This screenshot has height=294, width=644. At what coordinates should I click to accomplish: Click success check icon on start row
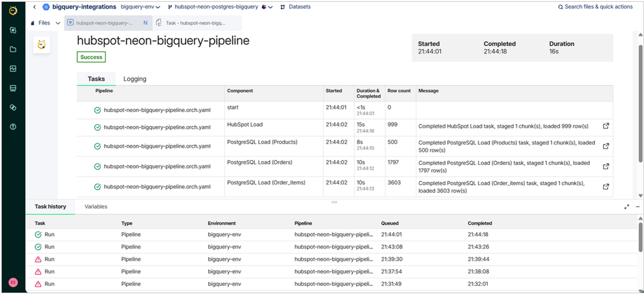click(x=97, y=110)
